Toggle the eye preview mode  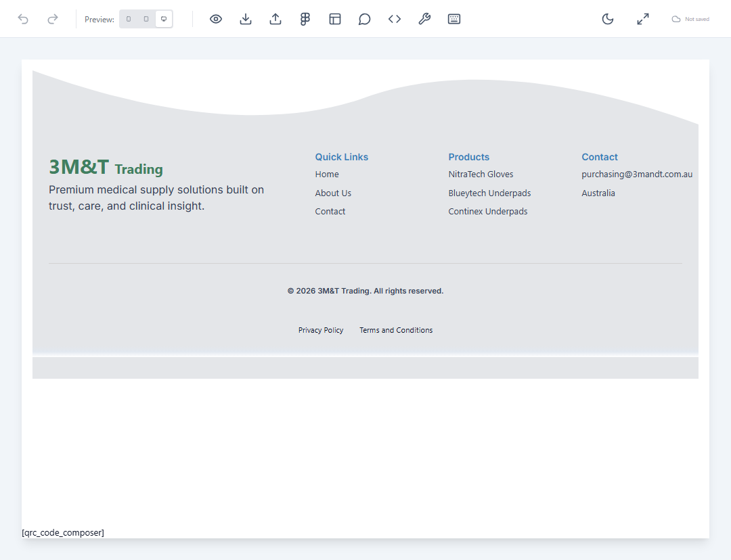[x=216, y=19]
